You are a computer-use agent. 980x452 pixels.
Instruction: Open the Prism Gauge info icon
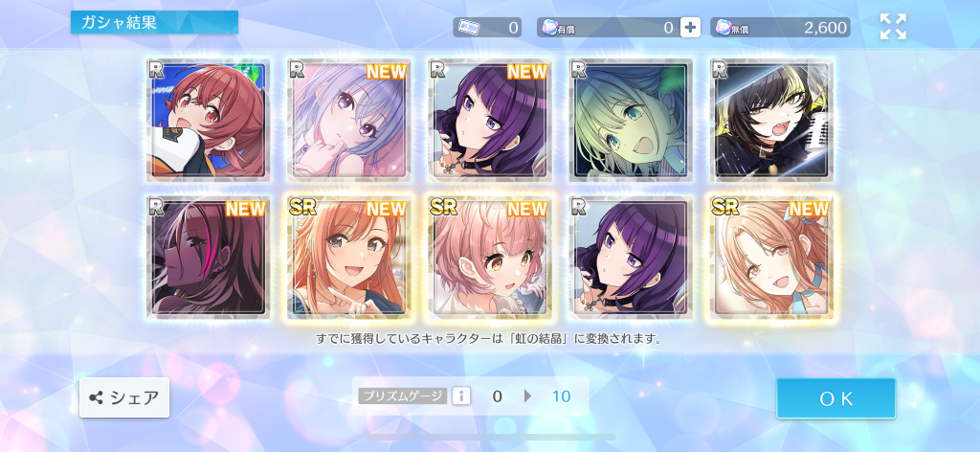click(461, 395)
